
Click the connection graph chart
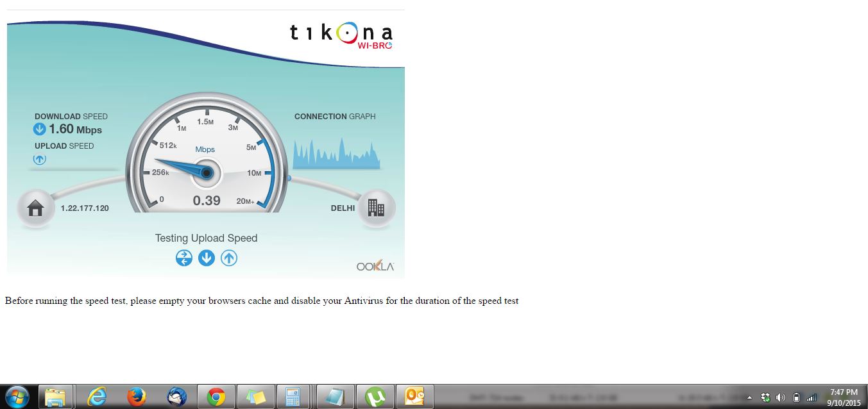[x=336, y=153]
